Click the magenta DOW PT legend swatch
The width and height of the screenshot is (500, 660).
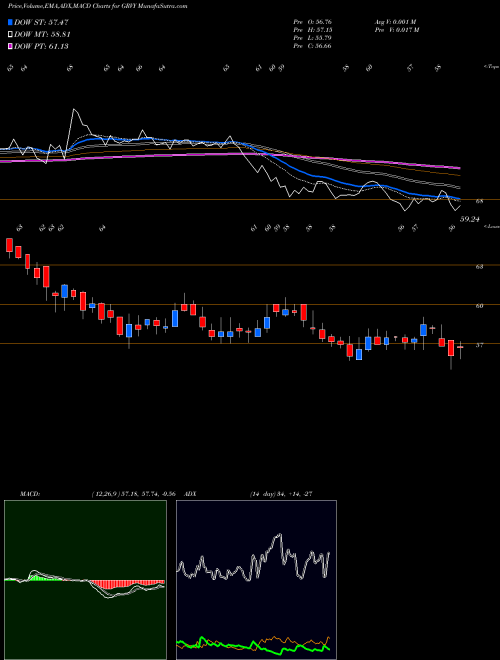point(11,46)
